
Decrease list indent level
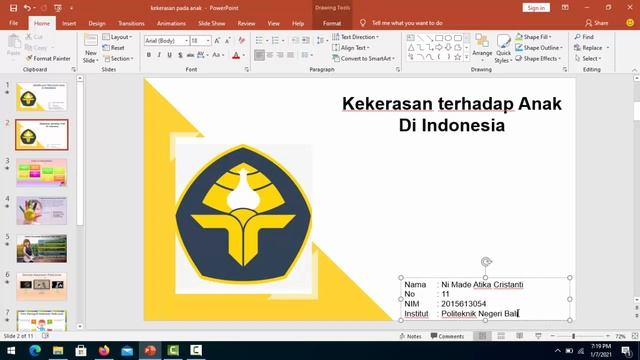[x=295, y=40]
